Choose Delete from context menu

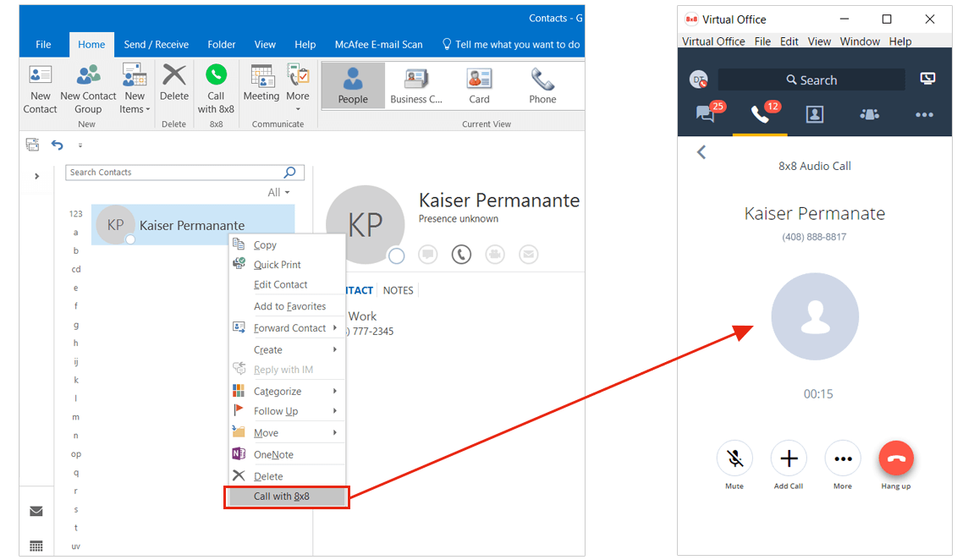tap(287, 476)
